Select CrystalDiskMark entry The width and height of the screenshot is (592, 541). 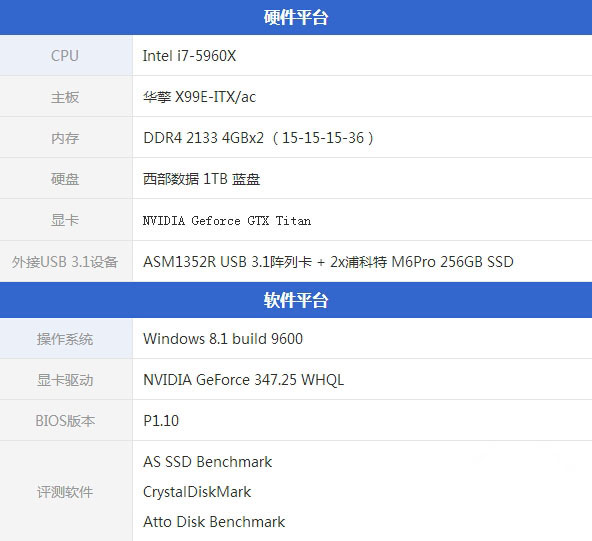[197, 492]
